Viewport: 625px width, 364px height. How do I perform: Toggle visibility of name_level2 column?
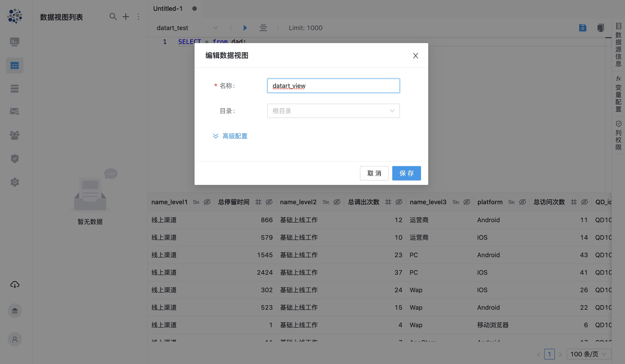point(337,202)
